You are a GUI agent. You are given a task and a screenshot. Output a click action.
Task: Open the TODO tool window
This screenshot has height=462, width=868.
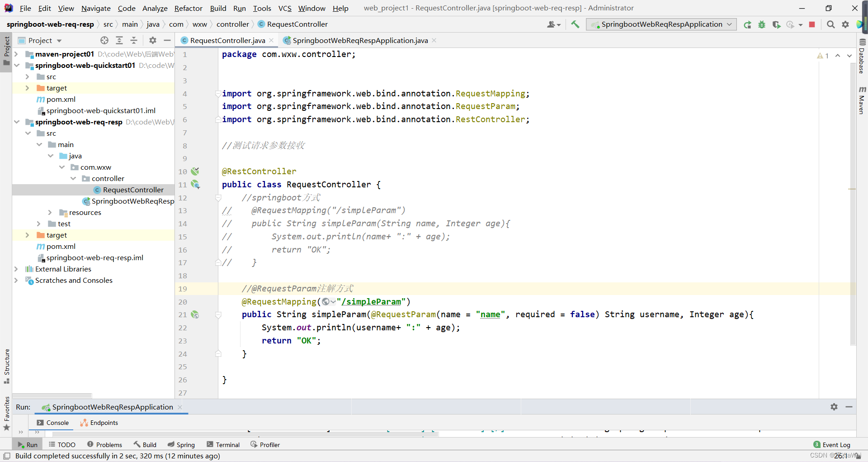(x=62, y=445)
